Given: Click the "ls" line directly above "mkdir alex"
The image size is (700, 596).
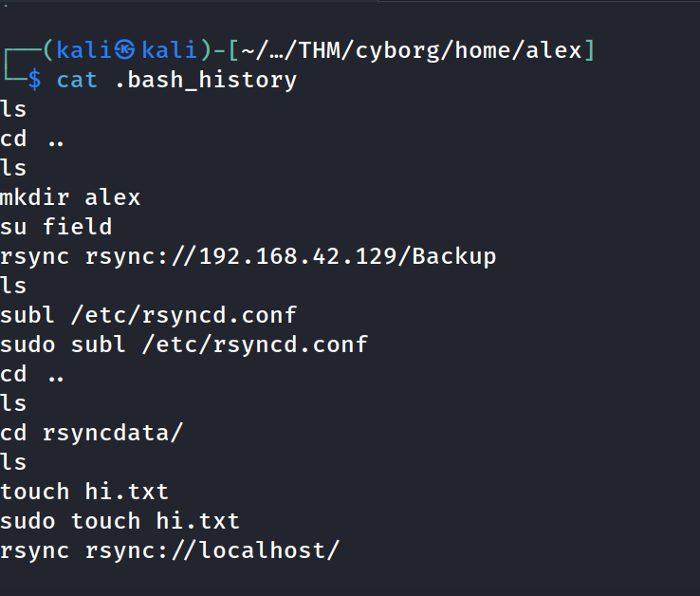Looking at the screenshot, I should tap(13, 168).
